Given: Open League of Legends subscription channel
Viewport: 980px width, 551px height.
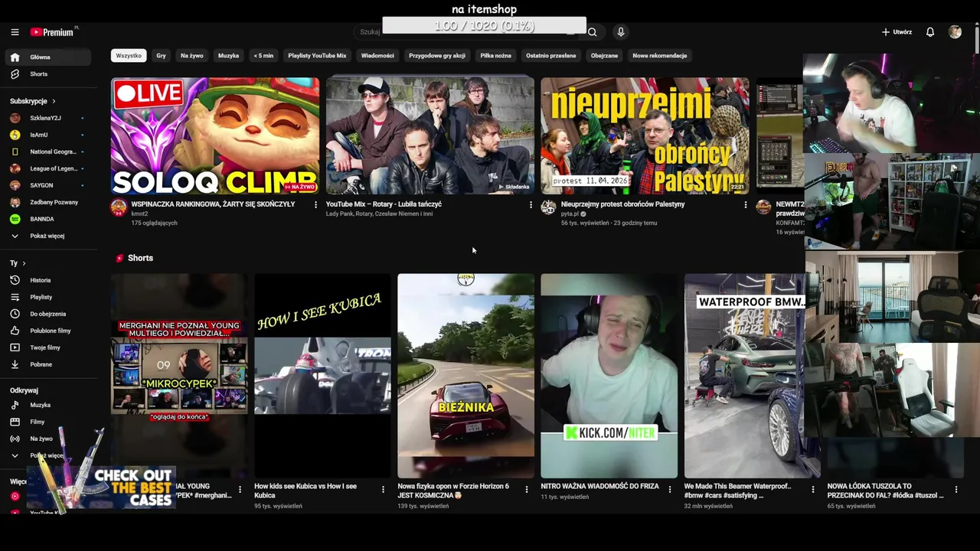Looking at the screenshot, I should (x=48, y=168).
